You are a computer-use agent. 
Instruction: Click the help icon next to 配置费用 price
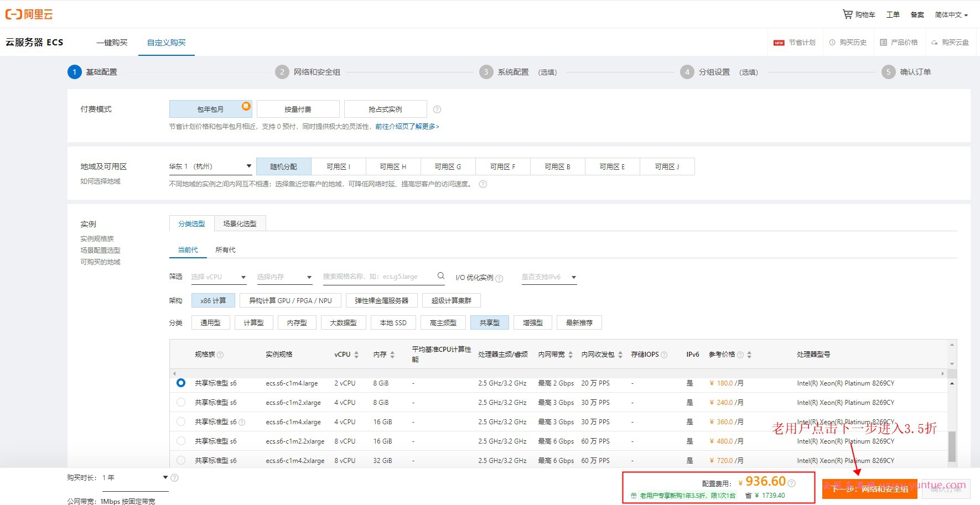click(x=792, y=483)
